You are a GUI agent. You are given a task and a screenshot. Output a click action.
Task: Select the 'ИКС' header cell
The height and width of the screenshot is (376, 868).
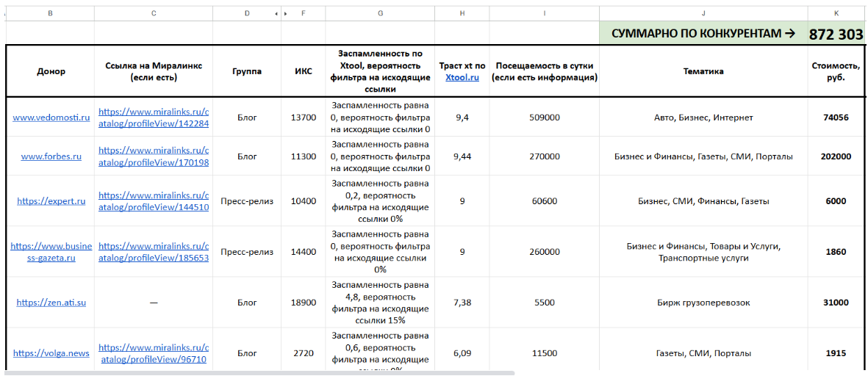click(x=304, y=71)
